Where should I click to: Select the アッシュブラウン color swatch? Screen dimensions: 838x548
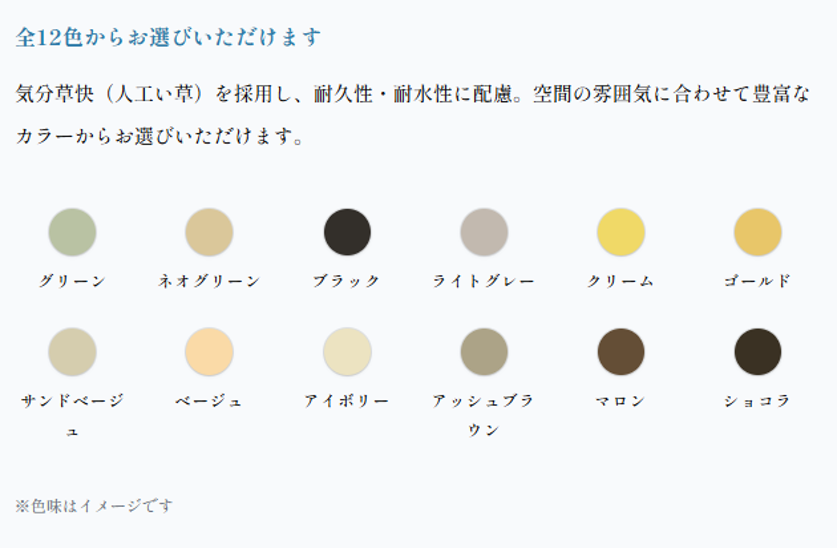point(484,352)
